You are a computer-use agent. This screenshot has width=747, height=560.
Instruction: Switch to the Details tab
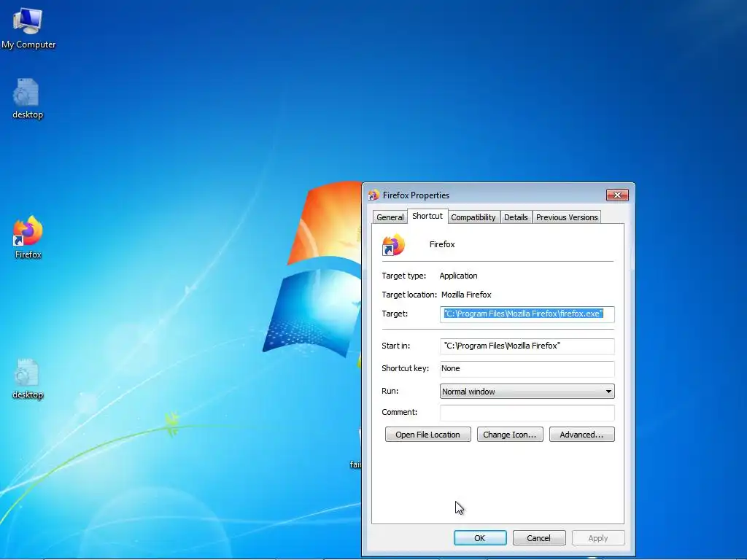point(516,217)
